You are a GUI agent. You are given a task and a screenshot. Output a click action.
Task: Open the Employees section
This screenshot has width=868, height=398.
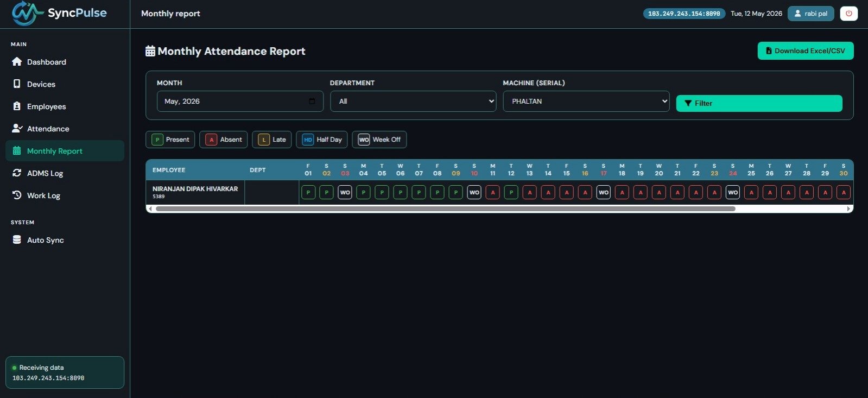65,106
